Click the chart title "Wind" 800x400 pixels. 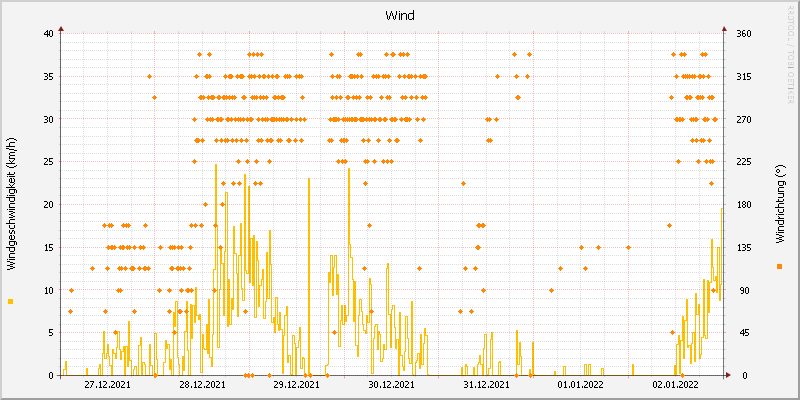coord(399,16)
